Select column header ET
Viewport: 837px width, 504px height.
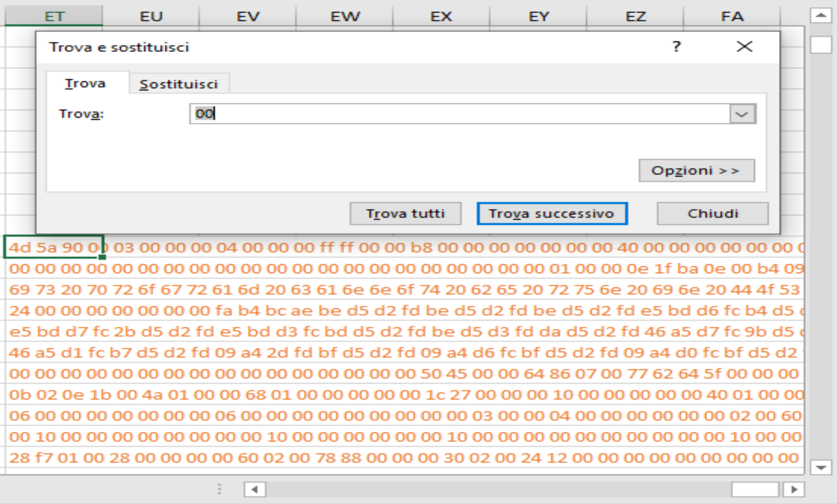pyautogui.click(x=54, y=17)
